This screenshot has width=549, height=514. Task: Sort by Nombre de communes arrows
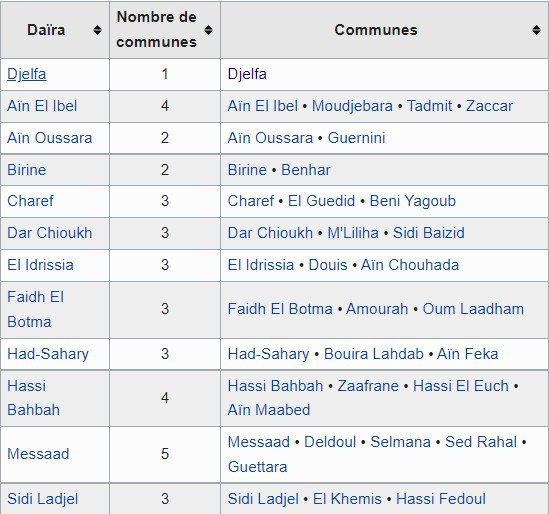click(x=208, y=30)
